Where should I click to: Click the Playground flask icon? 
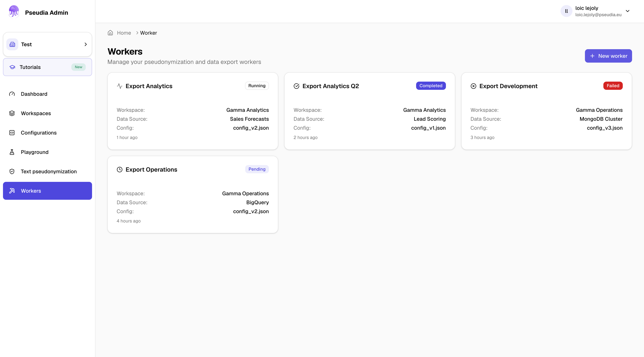click(12, 152)
